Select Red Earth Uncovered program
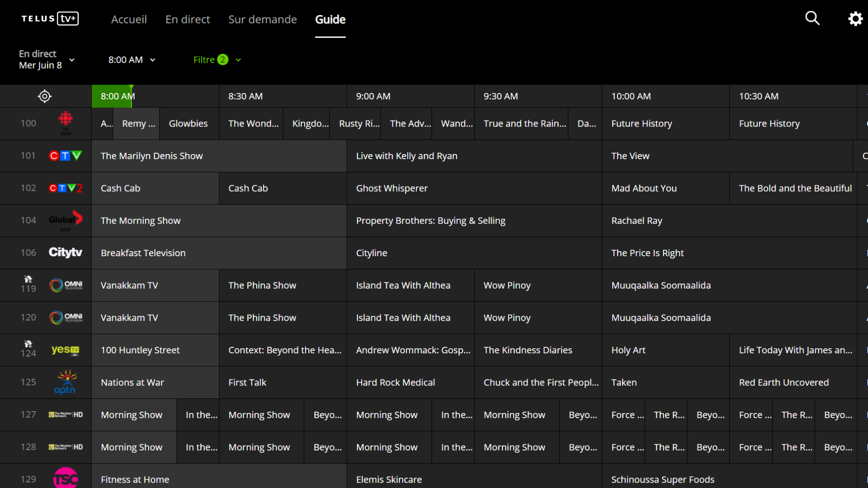 (x=793, y=383)
